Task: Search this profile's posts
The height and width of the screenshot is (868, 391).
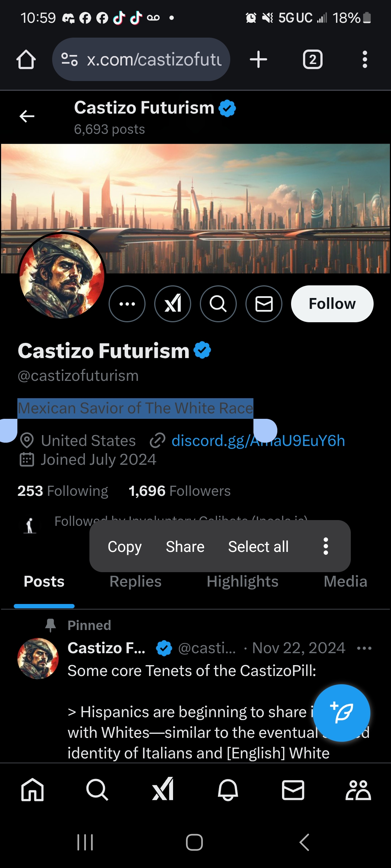Action: [x=218, y=304]
